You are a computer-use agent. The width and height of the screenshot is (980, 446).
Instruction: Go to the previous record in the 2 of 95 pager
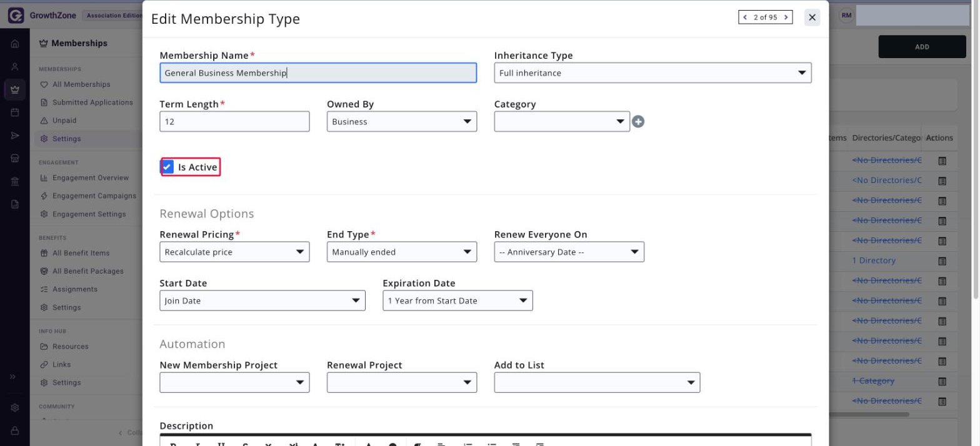coord(745,17)
